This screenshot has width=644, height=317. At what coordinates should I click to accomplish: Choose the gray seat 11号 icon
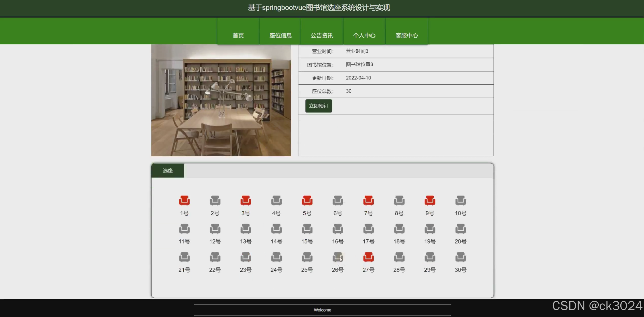pos(184,229)
